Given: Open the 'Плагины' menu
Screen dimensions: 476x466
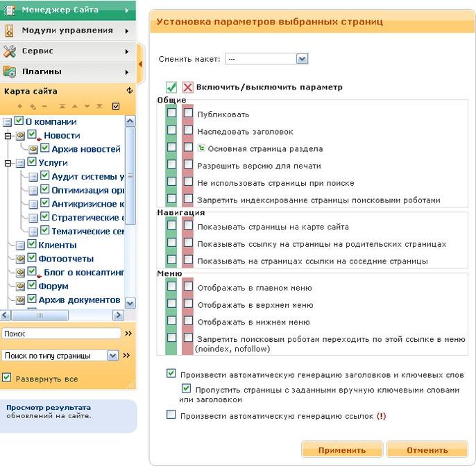Looking at the screenshot, I should point(67,71).
